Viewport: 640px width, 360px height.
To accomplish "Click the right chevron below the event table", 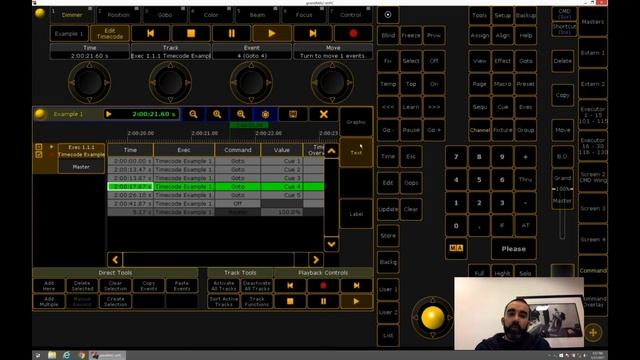I will [316, 260].
